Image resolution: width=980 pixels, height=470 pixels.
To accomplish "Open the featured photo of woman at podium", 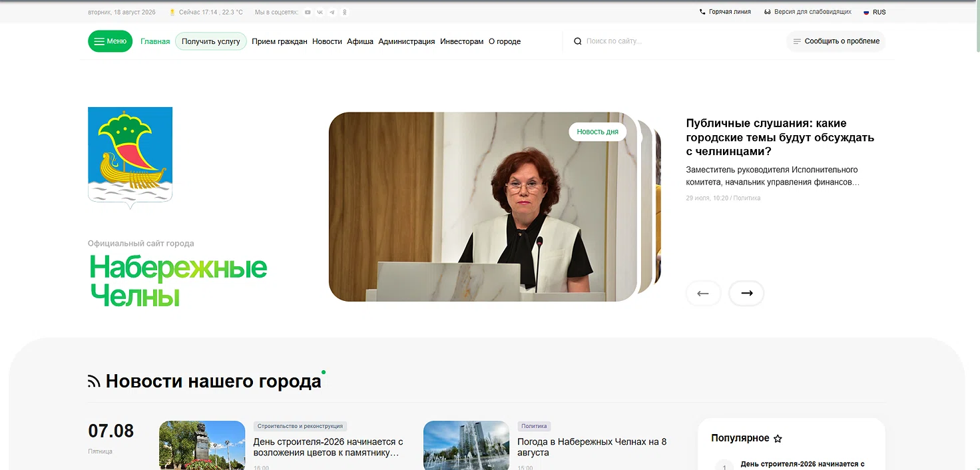I will (483, 207).
